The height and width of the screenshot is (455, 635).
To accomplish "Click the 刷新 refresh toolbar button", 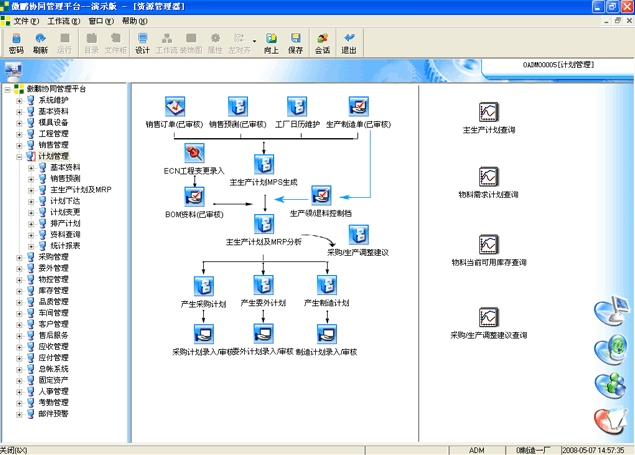I will click(40, 43).
